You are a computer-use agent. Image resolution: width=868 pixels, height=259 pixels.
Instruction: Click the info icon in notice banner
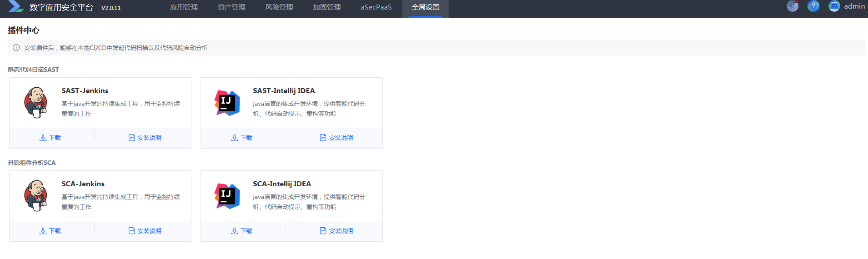16,48
